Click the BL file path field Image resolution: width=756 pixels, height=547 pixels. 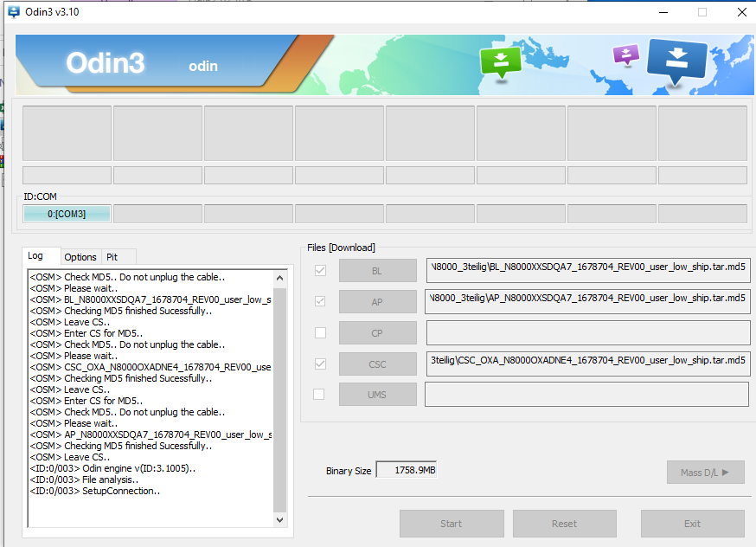587,270
